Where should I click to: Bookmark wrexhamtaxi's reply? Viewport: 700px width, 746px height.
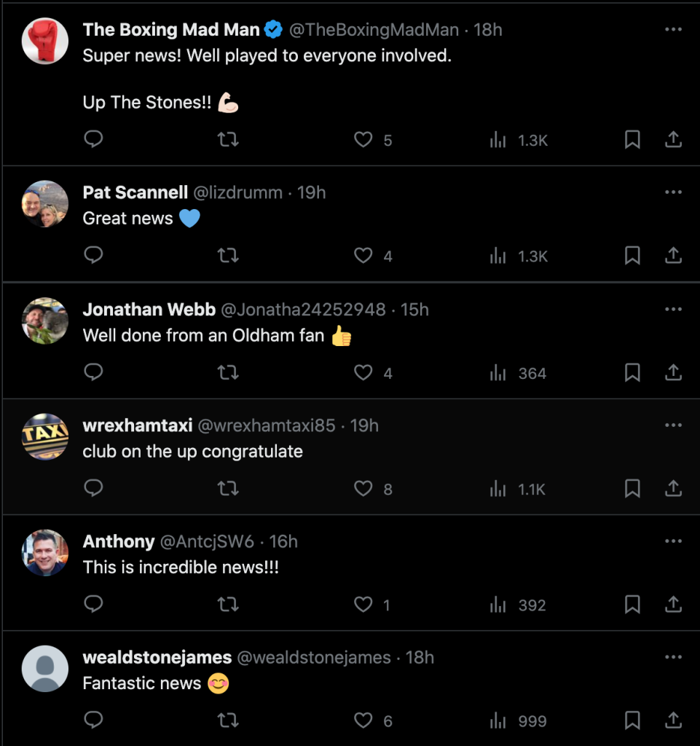pyautogui.click(x=632, y=489)
